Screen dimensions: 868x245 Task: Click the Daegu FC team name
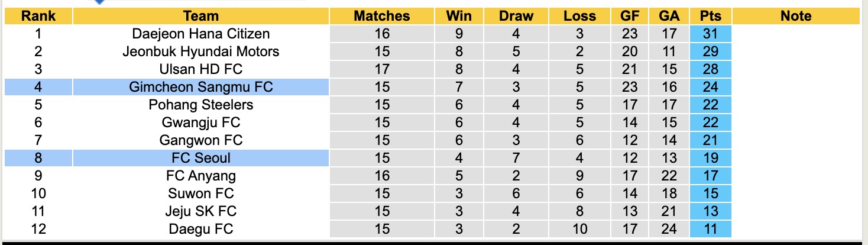coord(201,229)
